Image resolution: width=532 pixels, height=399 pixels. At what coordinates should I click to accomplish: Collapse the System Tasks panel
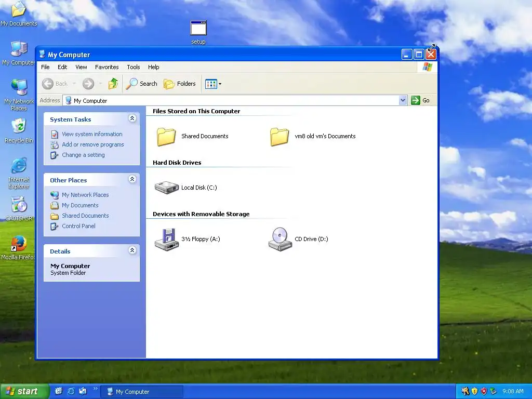click(132, 118)
